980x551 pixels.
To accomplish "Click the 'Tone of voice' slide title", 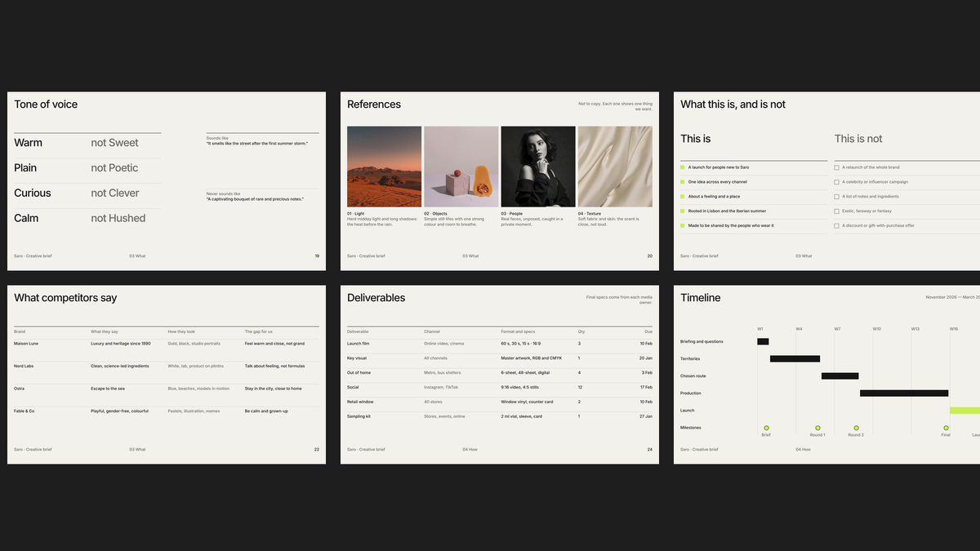I will [46, 104].
